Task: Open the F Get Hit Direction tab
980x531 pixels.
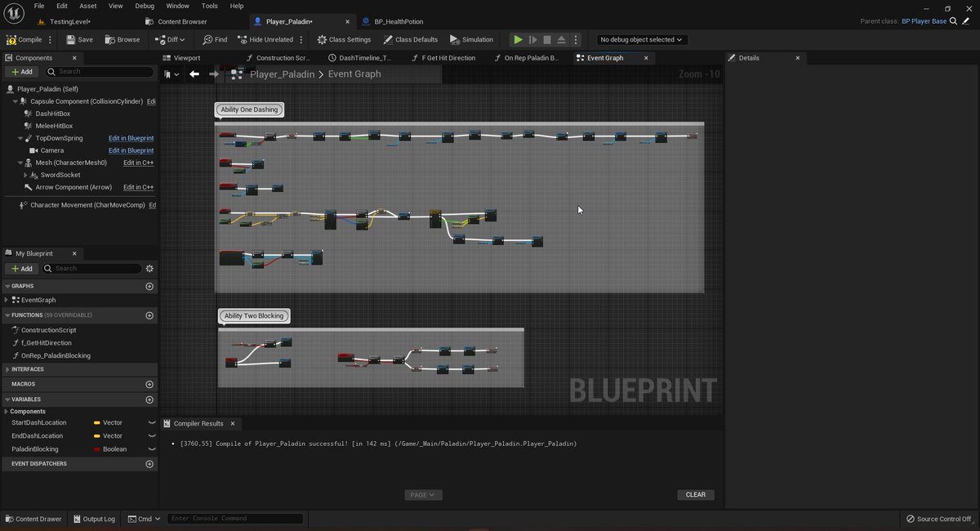Action: [448, 58]
